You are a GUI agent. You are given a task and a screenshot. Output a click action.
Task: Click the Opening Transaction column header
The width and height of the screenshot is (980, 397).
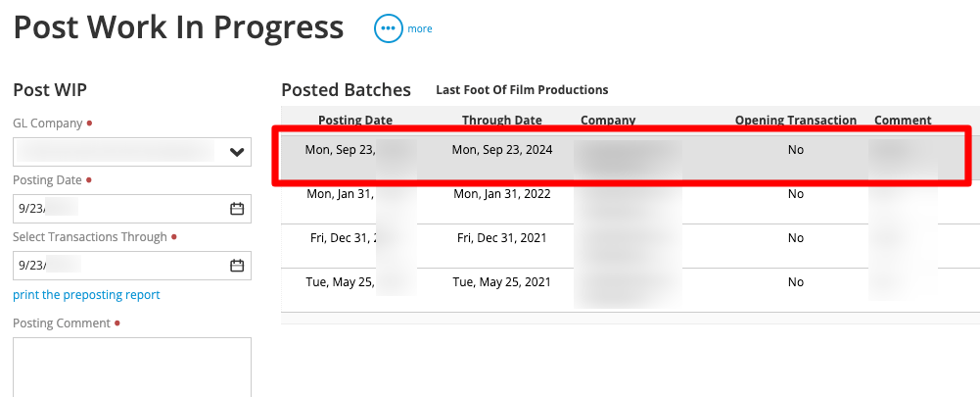coord(796,121)
